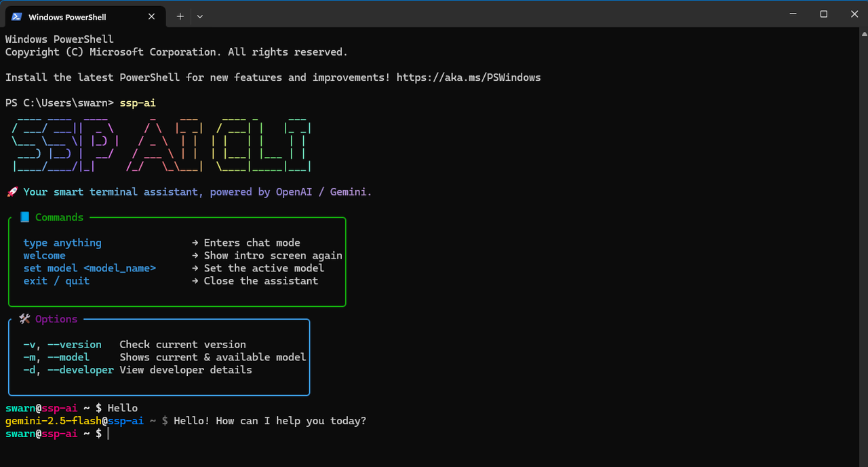
Task: Close the terminal window
Action: [x=854, y=14]
